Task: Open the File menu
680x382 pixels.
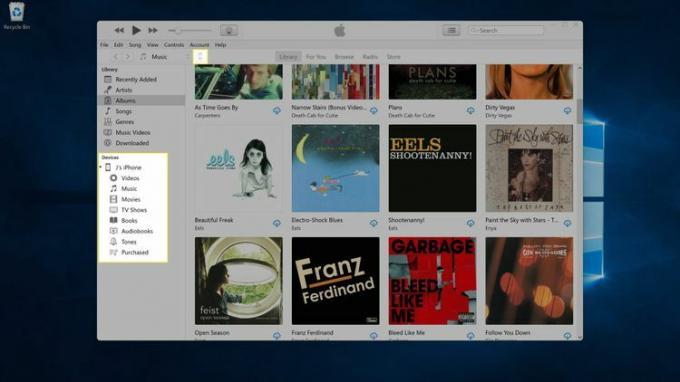Action: point(104,45)
